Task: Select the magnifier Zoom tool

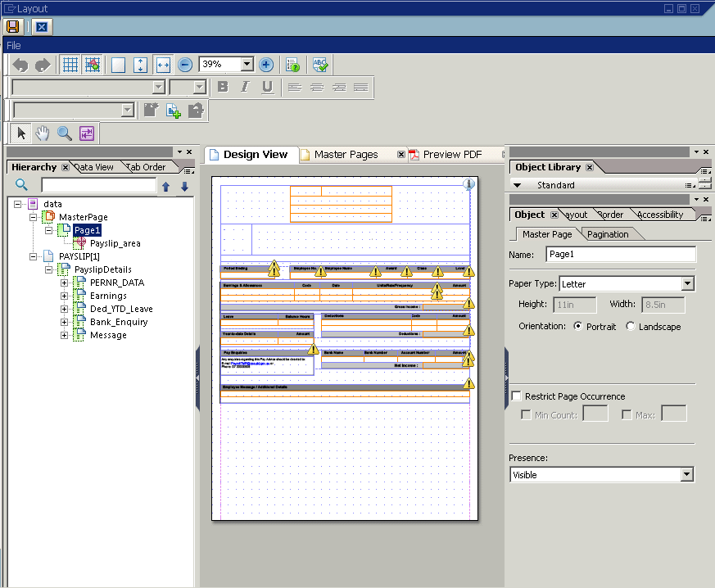Action: point(64,133)
